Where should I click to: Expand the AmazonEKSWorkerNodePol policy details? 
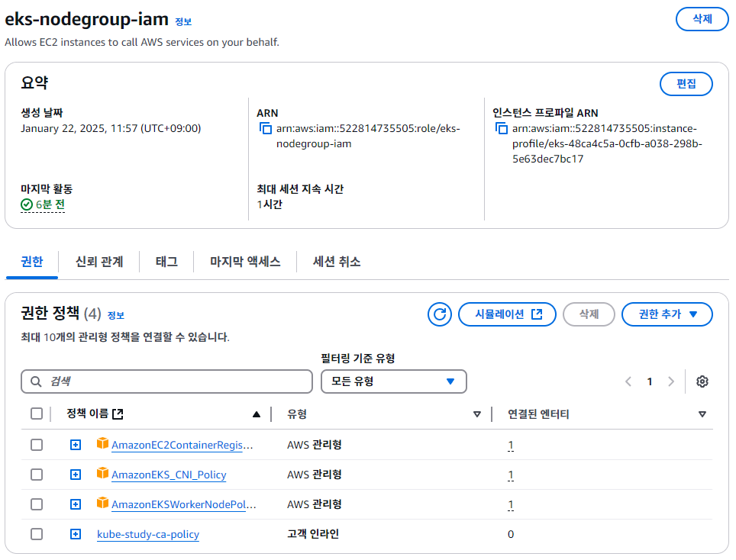[76, 504]
